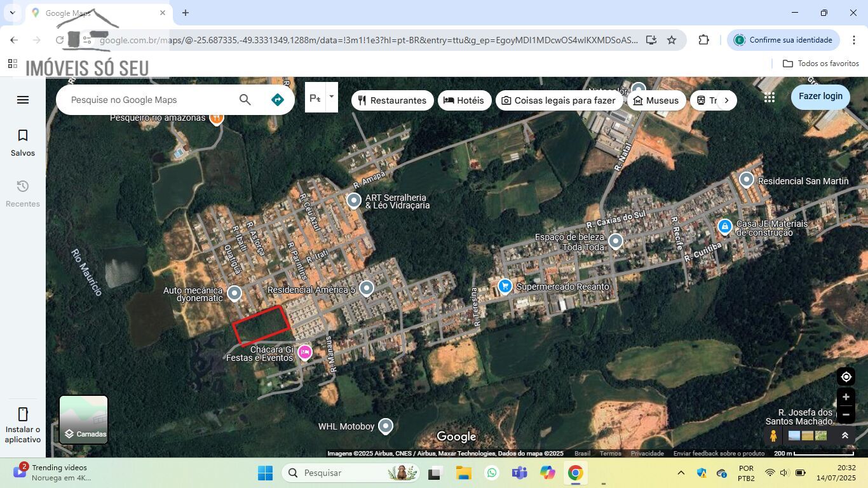Open the tab search dropdown in Chrome
The height and width of the screenshot is (488, 868).
point(12,13)
